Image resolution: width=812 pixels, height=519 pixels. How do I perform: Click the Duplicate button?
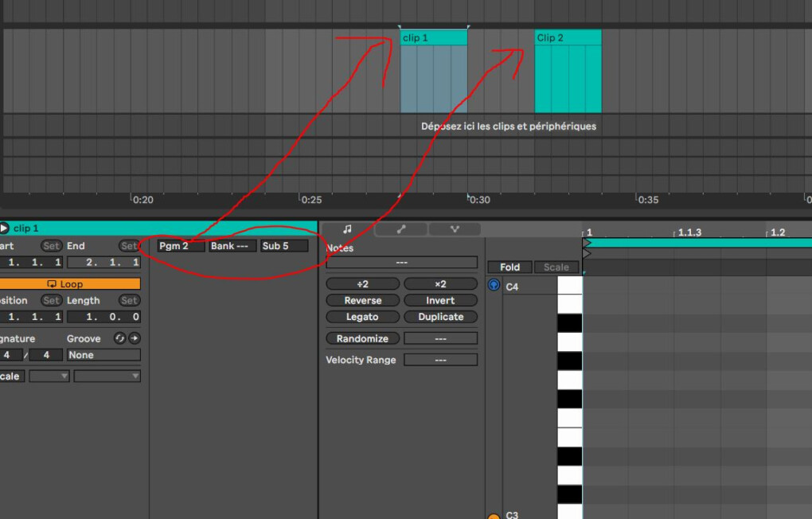[x=440, y=317]
